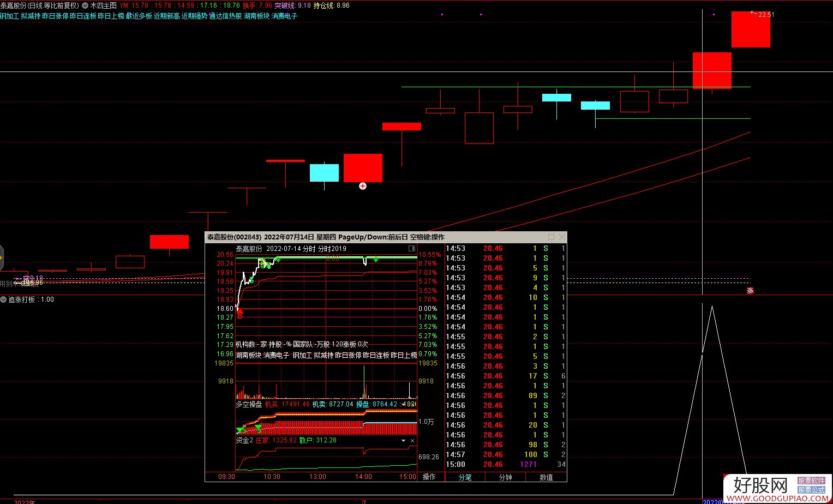Switch to the 数值 tab

(x=546, y=477)
